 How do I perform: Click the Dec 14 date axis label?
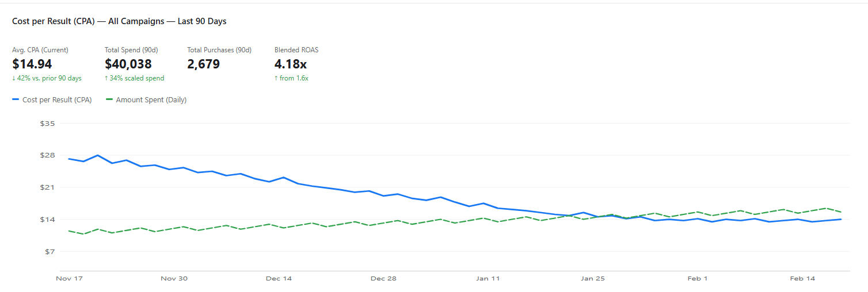tap(279, 279)
